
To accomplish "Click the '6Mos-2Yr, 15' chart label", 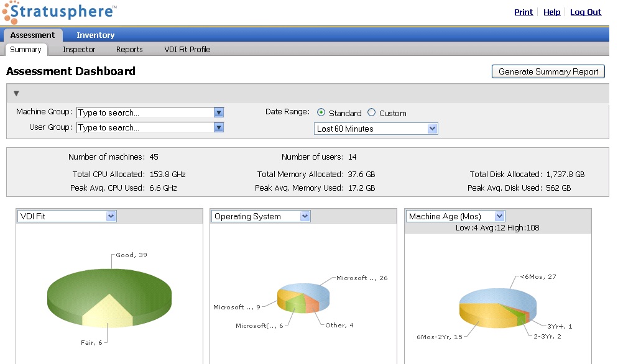I will point(440,337).
